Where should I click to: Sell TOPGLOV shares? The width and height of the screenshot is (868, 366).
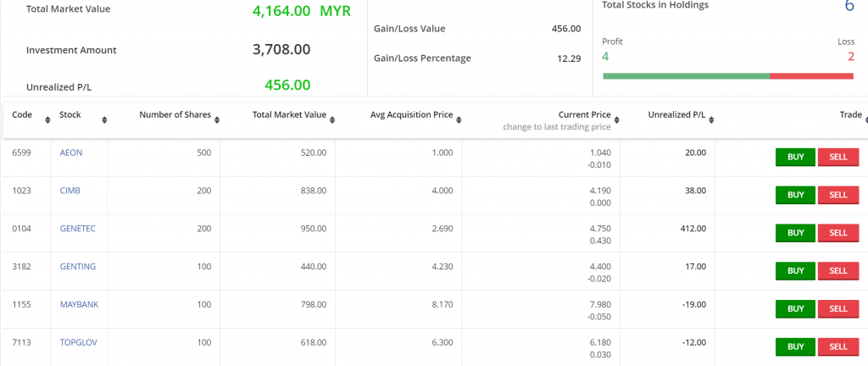(x=838, y=347)
